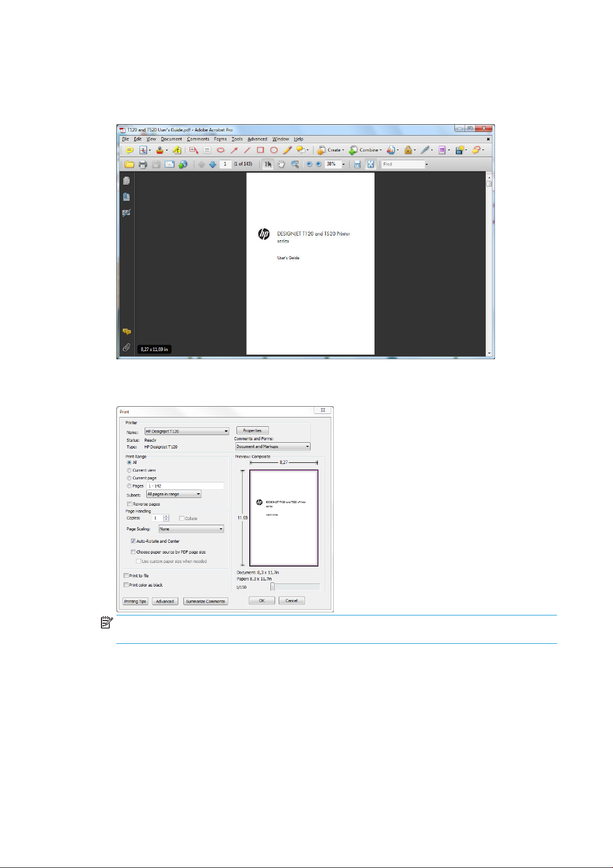
Task: Open the Document menu
Action: tap(171, 139)
